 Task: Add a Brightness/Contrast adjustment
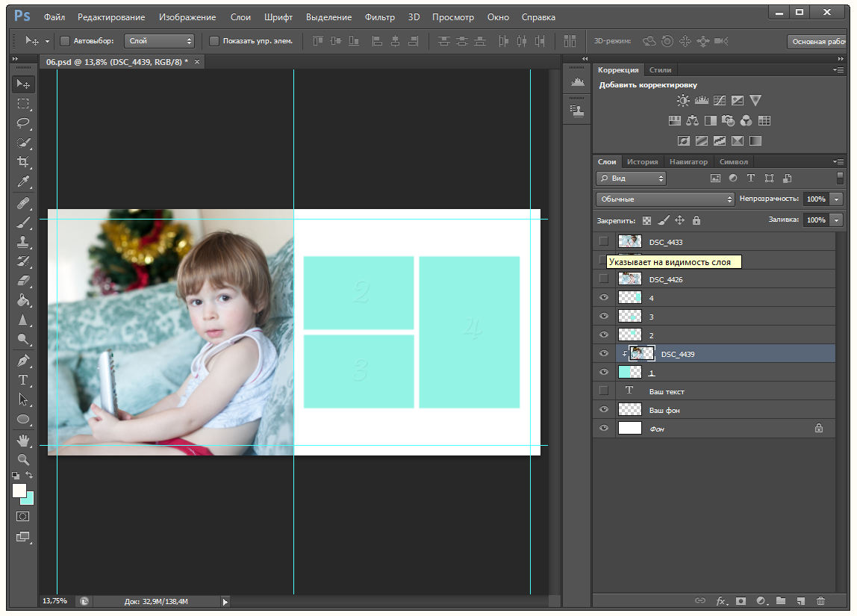[683, 101]
